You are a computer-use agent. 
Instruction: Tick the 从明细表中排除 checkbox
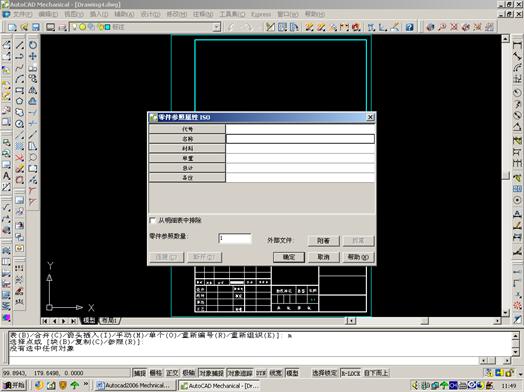[x=152, y=220]
